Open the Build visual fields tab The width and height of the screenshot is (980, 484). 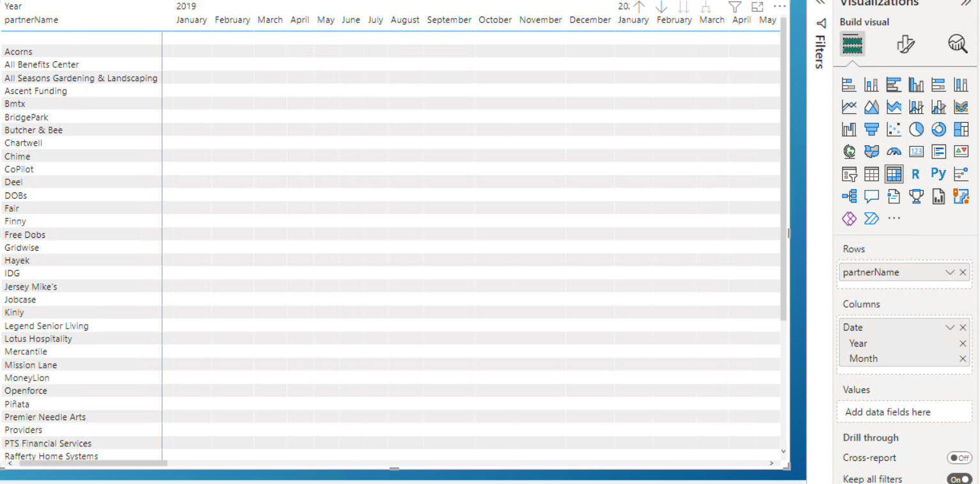[x=853, y=43]
